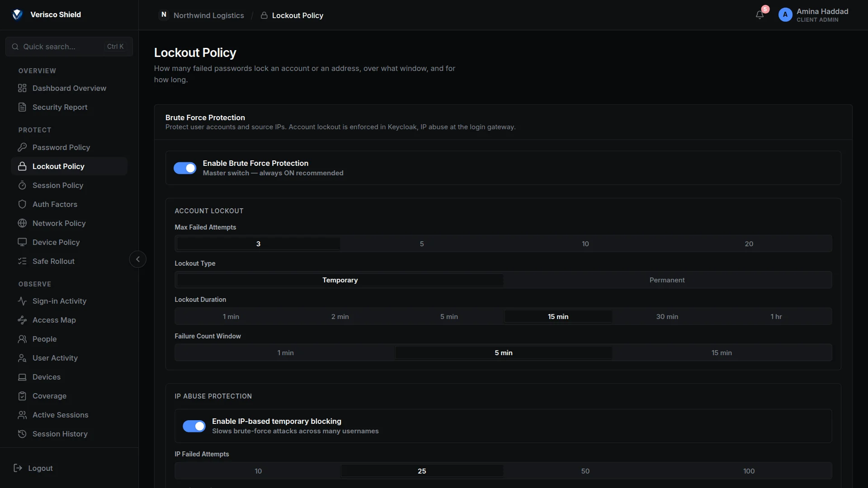Open Dashboard Overview grid icon

coord(22,88)
